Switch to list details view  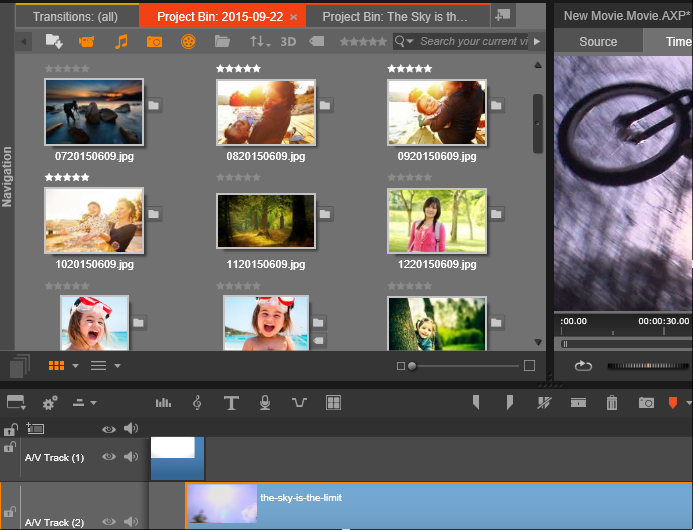click(98, 366)
